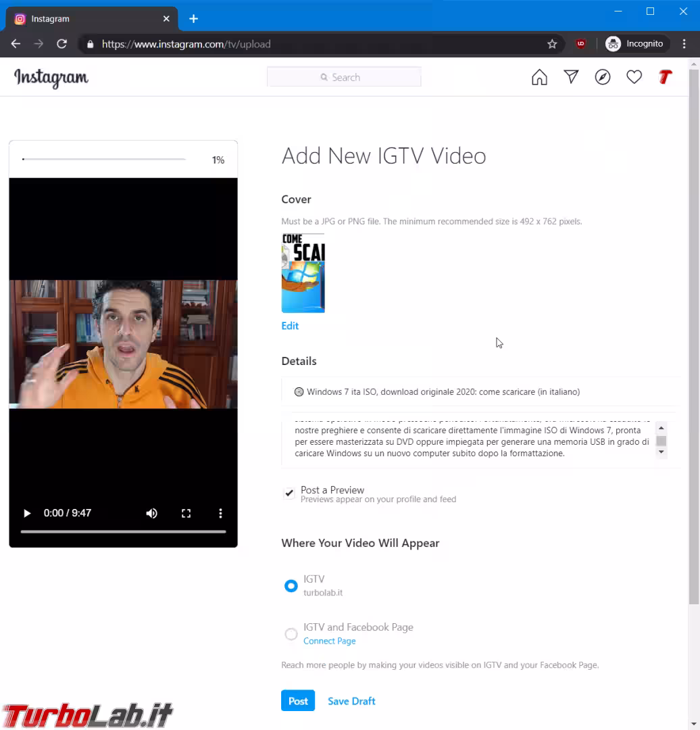This screenshot has width=700, height=730.
Task: Click the Add New IGTV Video heading
Action: pyautogui.click(x=384, y=156)
